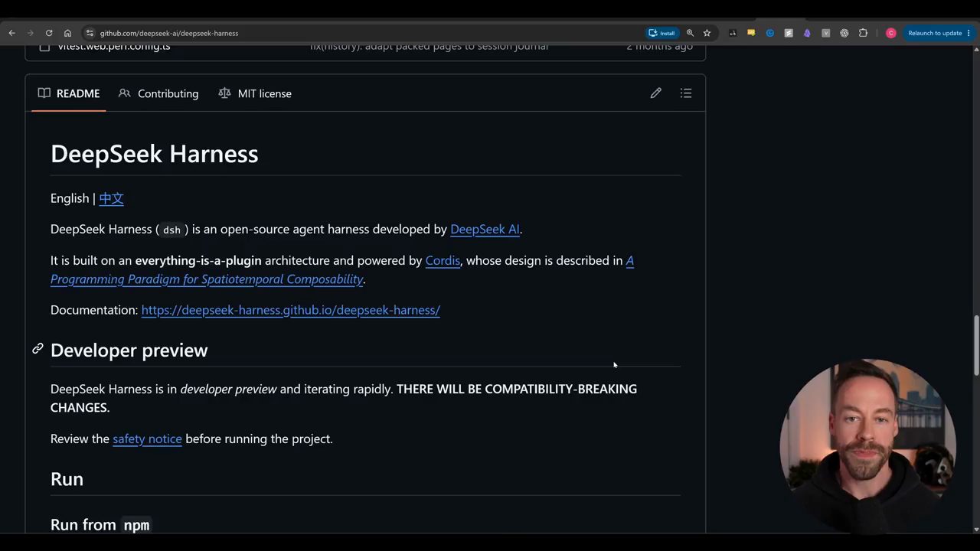Open the Cordis link
The height and width of the screenshot is (551, 980).
click(443, 260)
